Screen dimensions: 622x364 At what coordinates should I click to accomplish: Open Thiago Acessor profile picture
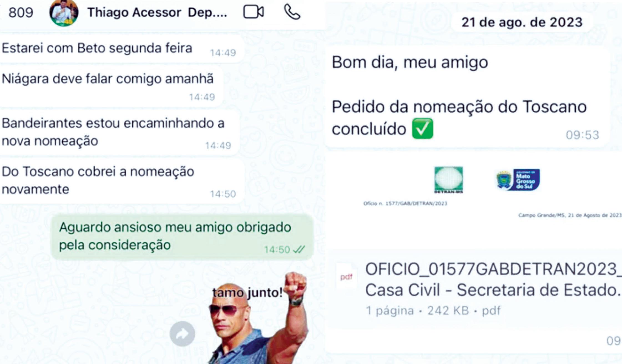point(64,13)
